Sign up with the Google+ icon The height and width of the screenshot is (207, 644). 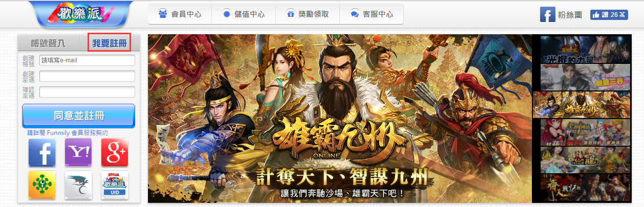[115, 152]
